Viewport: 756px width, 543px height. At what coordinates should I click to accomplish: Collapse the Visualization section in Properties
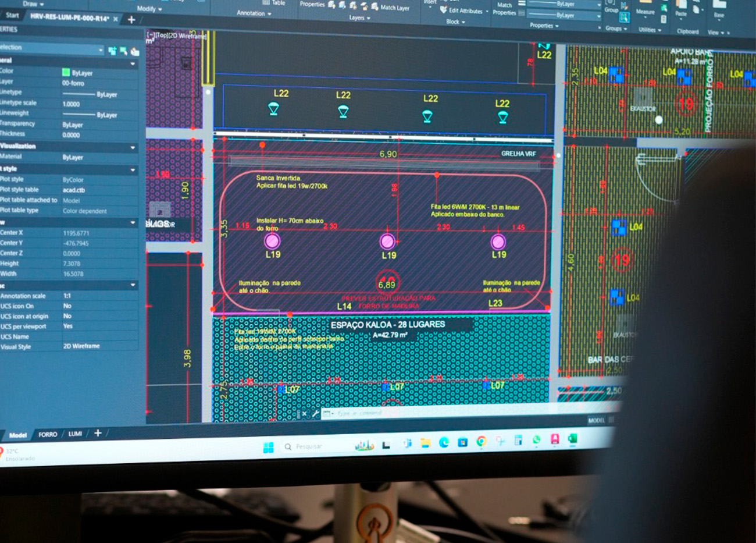coord(133,147)
